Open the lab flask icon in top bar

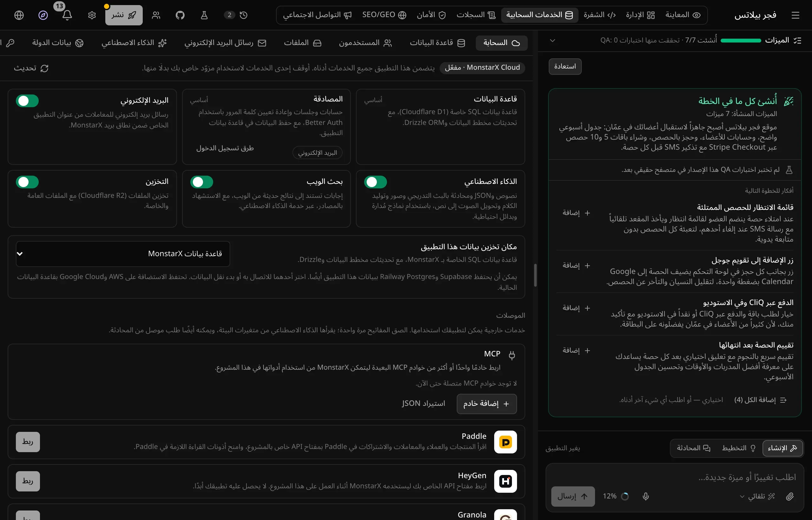(204, 15)
